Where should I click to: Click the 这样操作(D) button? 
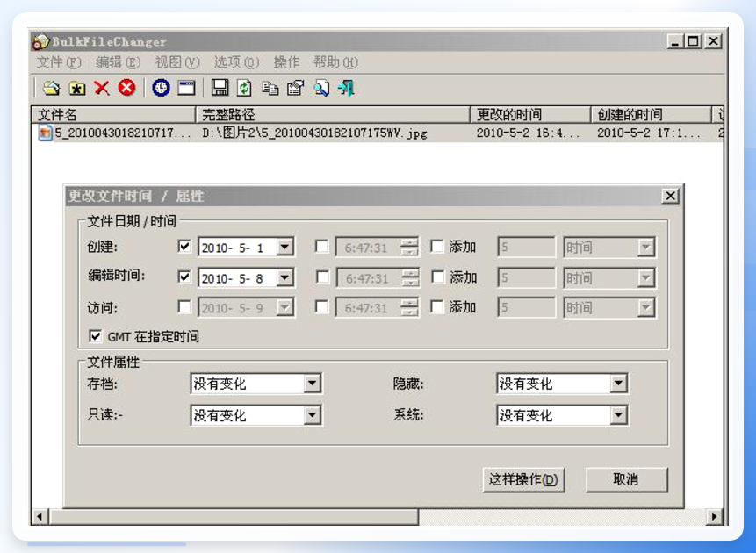tap(523, 479)
